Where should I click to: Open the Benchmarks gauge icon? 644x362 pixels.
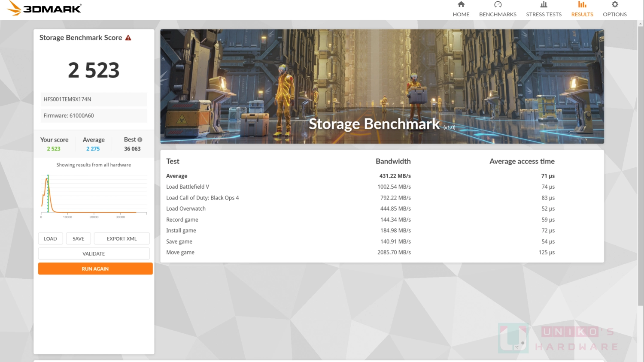pos(498,5)
